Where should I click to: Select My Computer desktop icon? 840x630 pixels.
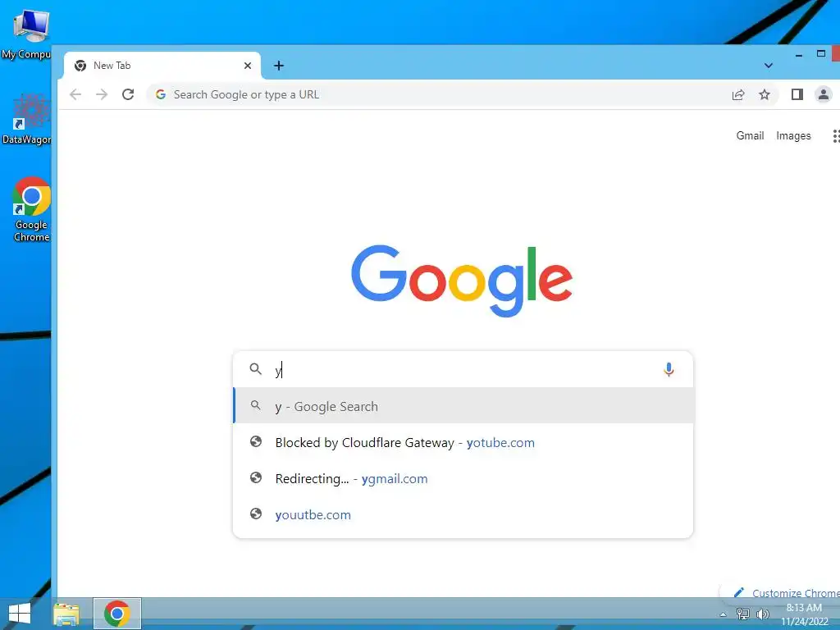[27, 33]
